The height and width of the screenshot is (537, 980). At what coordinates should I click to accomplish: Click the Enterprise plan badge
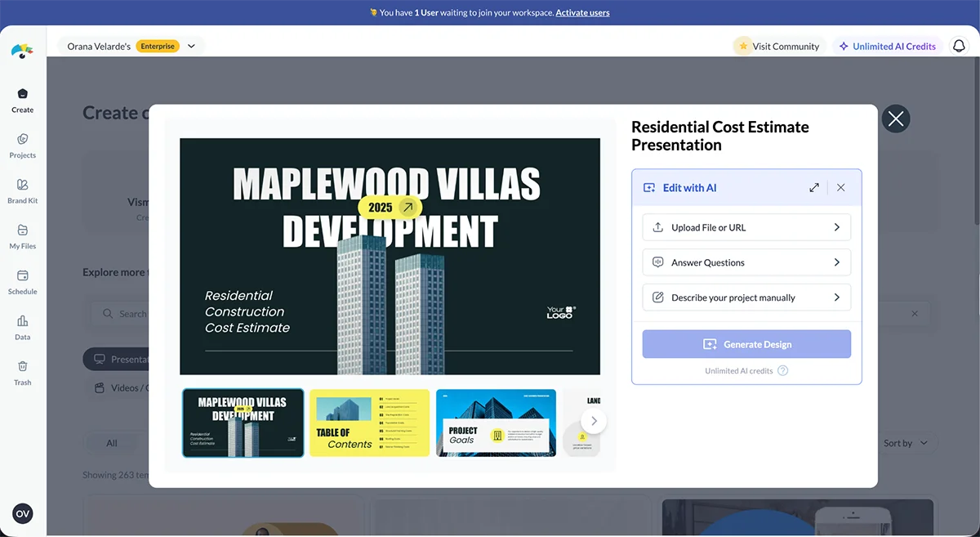tap(158, 47)
